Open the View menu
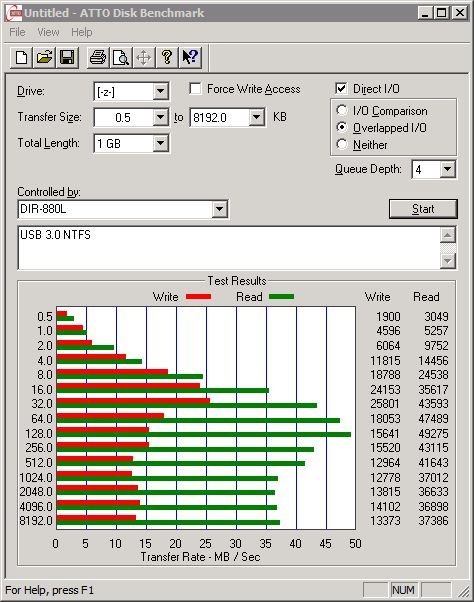The image size is (474, 602). (48, 32)
